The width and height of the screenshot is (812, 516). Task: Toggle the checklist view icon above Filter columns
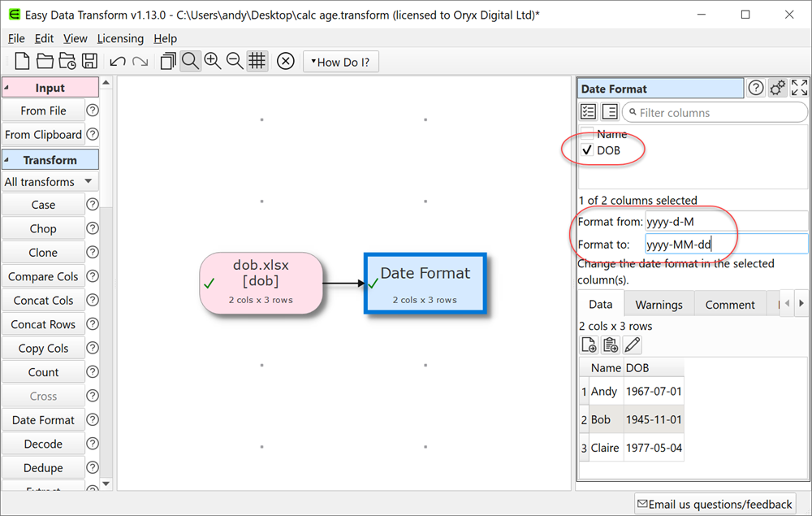pos(587,111)
